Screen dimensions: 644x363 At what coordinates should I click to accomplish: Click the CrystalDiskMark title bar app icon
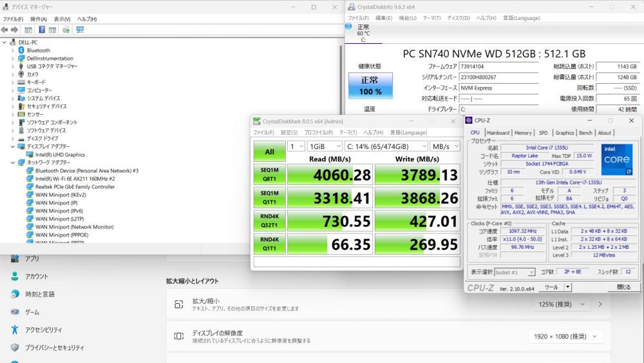point(257,121)
